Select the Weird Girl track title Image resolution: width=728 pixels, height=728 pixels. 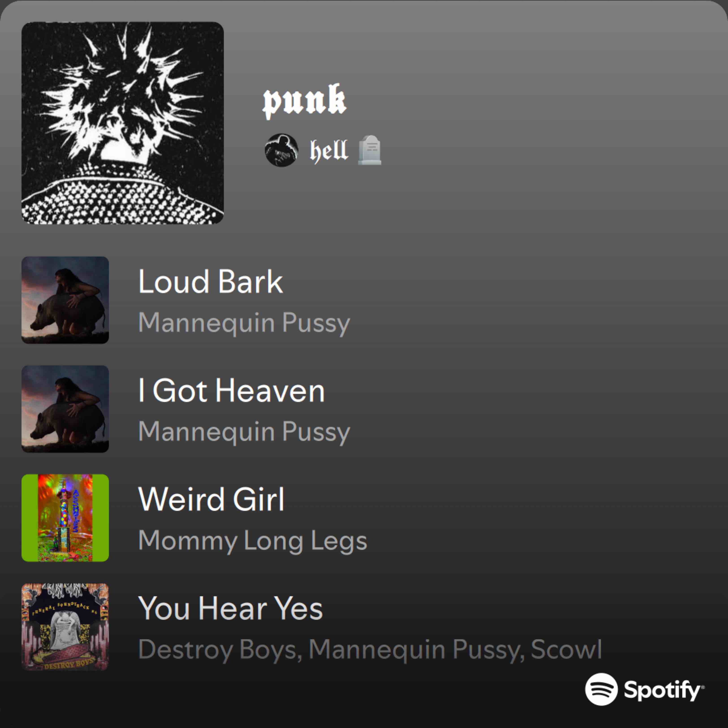(211, 499)
